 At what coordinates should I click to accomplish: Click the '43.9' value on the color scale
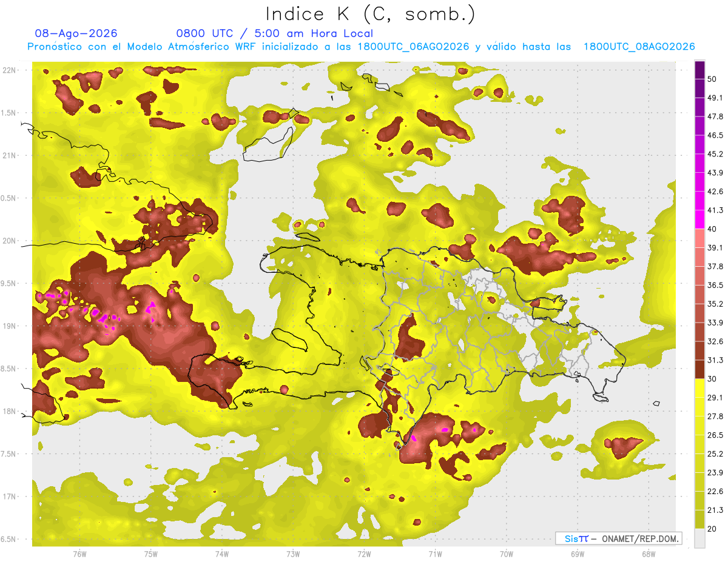pos(716,173)
